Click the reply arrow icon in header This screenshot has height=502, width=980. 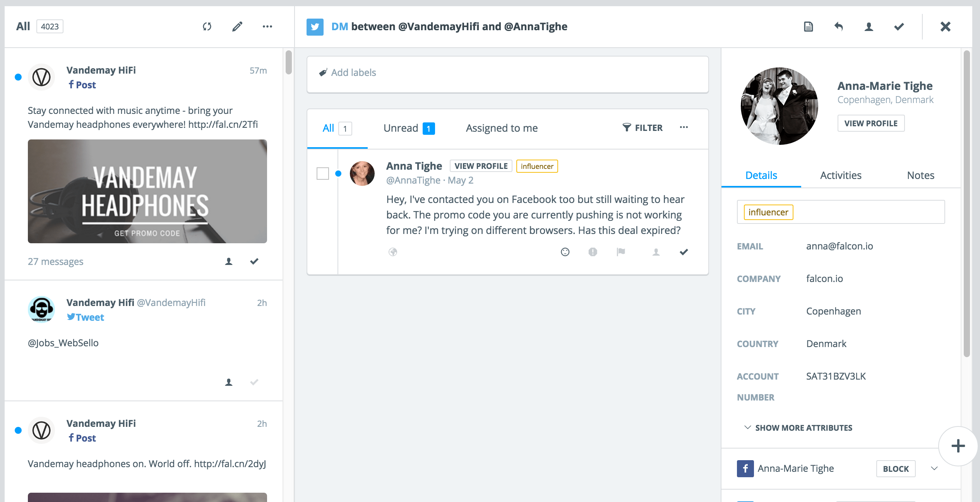tap(839, 27)
